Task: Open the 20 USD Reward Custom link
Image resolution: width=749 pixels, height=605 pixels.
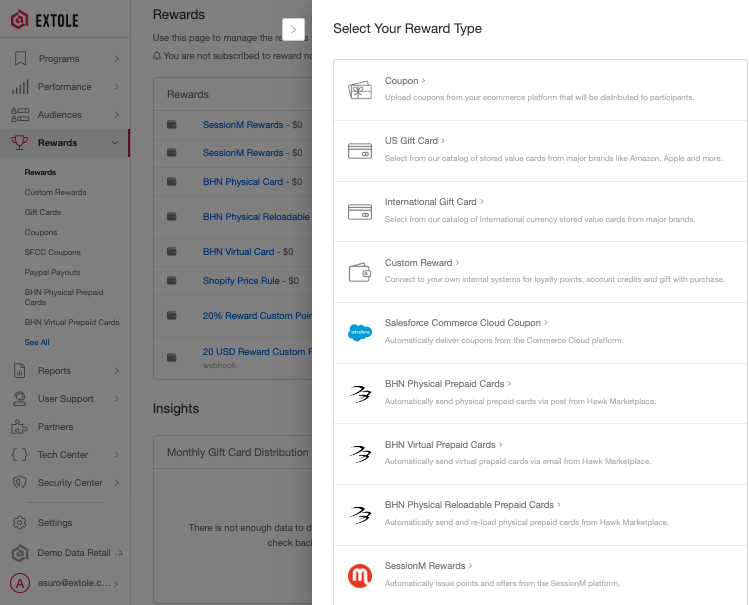Action: coord(257,351)
